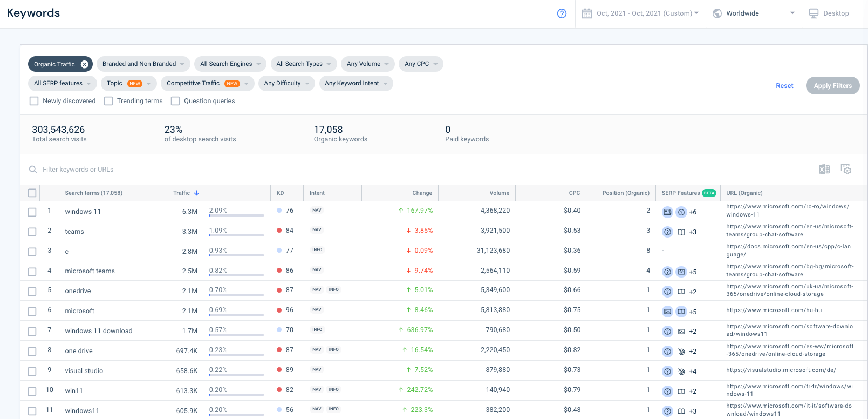Click question SERP icon in windows 11 row
Screen dimensions: 868x419
pos(681,212)
